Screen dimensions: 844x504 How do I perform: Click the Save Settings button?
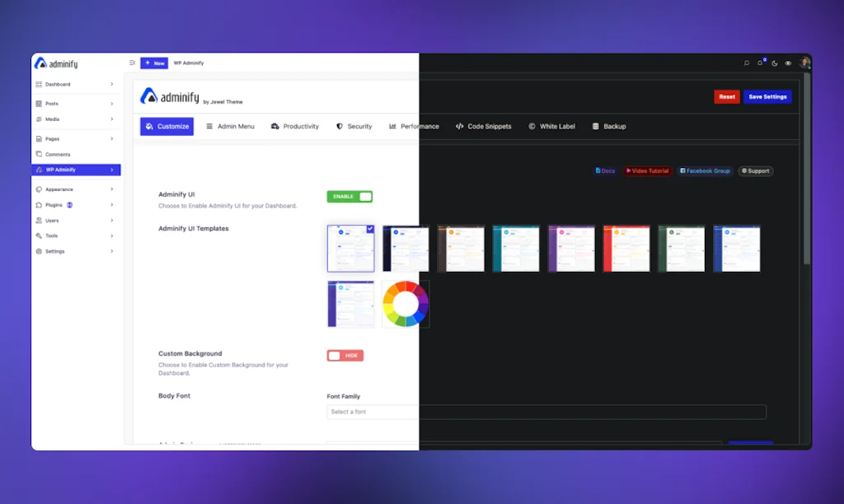[x=767, y=97]
